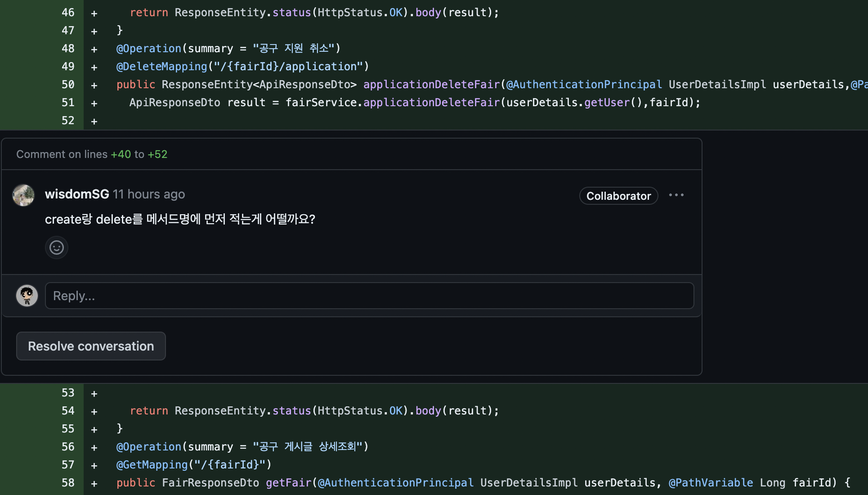Select line number 50 in the diff
This screenshot has width=868, height=495.
(x=68, y=85)
